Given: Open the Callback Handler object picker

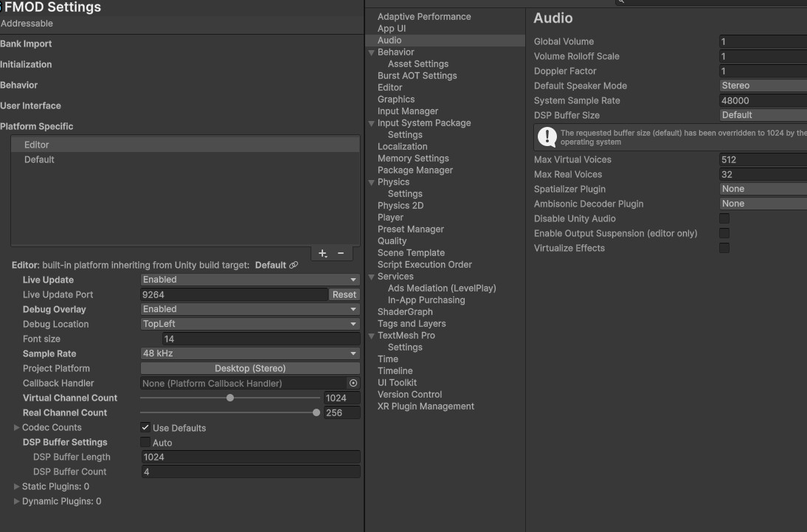Looking at the screenshot, I should pos(353,383).
